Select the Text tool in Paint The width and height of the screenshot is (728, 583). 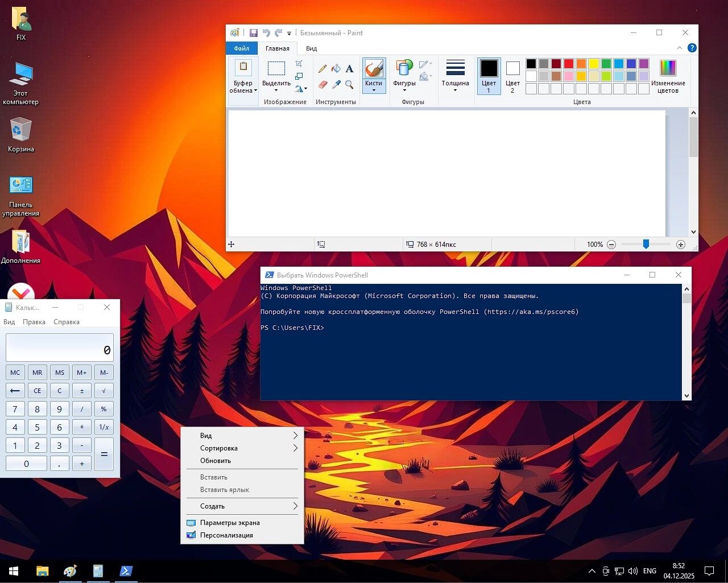tap(349, 68)
